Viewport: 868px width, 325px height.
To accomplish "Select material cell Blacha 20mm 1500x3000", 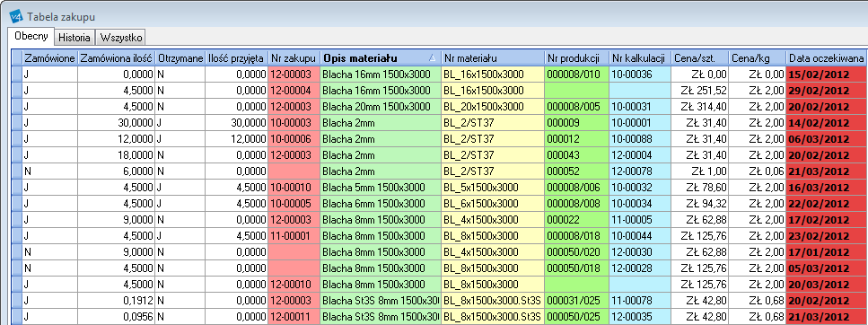I will click(x=381, y=106).
